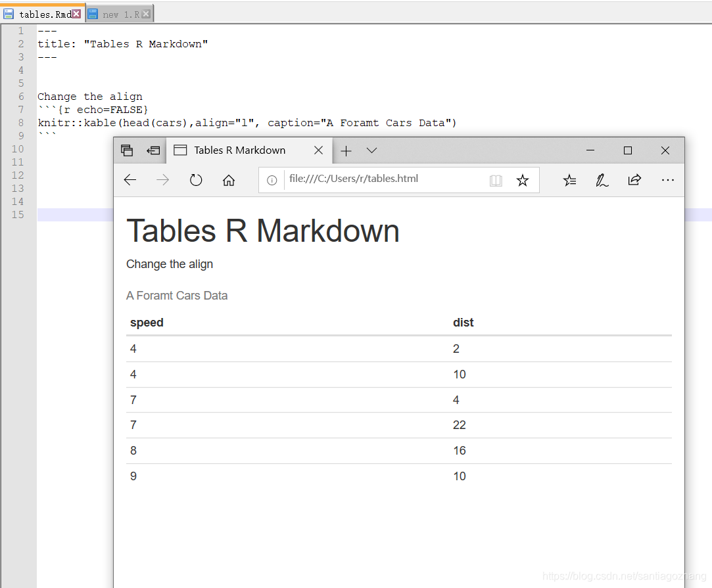Close the browser window

pyautogui.click(x=665, y=150)
